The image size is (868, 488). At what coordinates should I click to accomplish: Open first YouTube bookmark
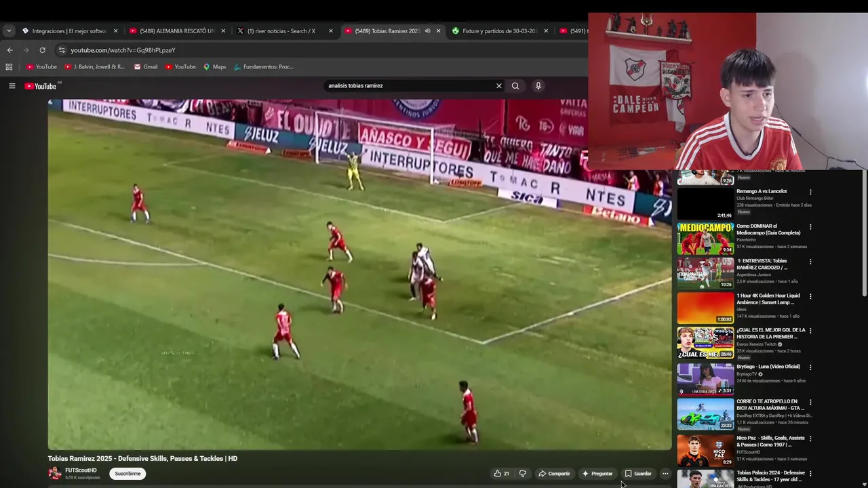click(41, 66)
